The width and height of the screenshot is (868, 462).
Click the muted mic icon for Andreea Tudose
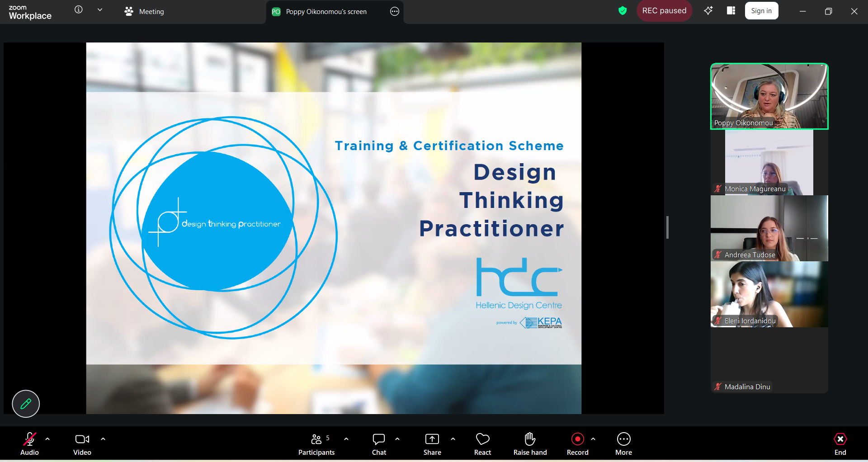718,255
